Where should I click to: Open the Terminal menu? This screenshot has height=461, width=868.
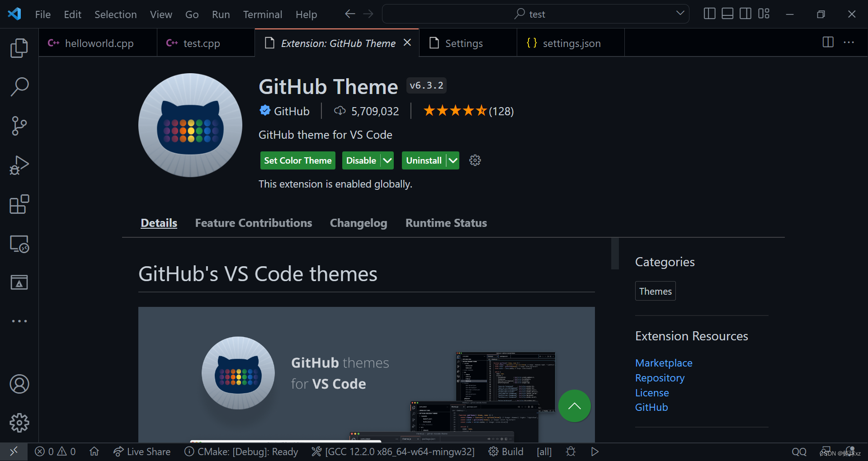click(263, 14)
